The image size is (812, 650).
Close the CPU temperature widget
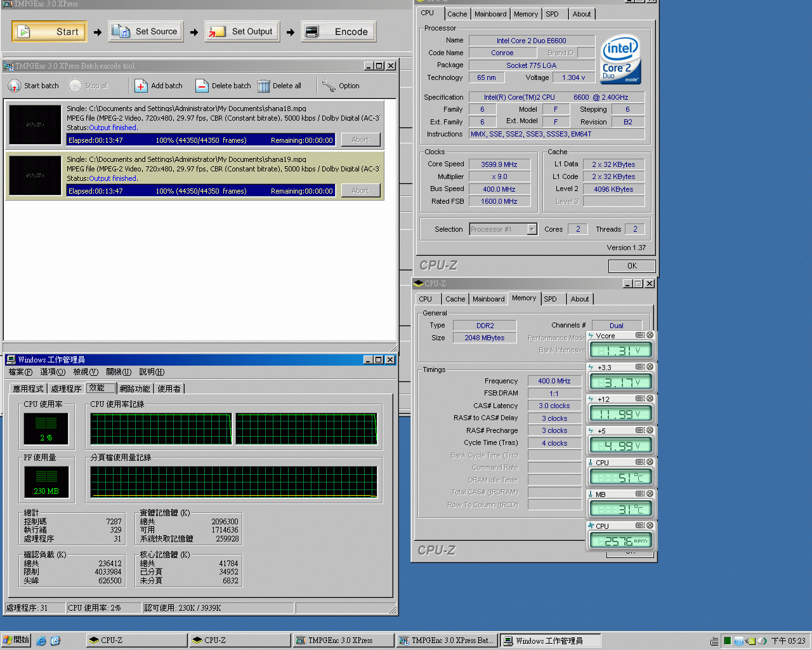pyautogui.click(x=650, y=462)
